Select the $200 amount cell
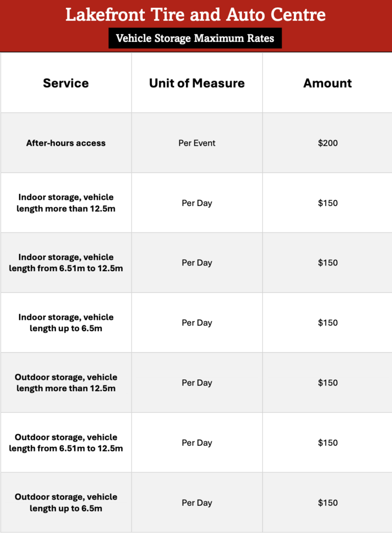 click(x=328, y=143)
